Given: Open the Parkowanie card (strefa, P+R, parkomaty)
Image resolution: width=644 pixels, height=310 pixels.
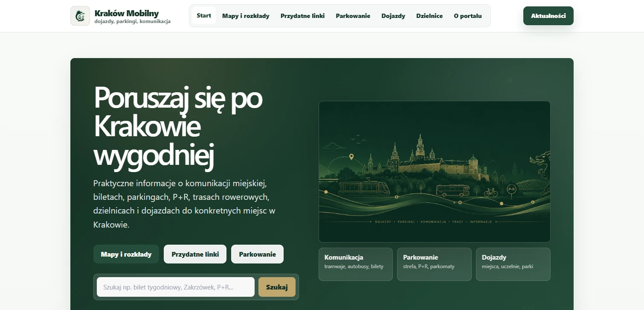Looking at the screenshot, I should (434, 264).
